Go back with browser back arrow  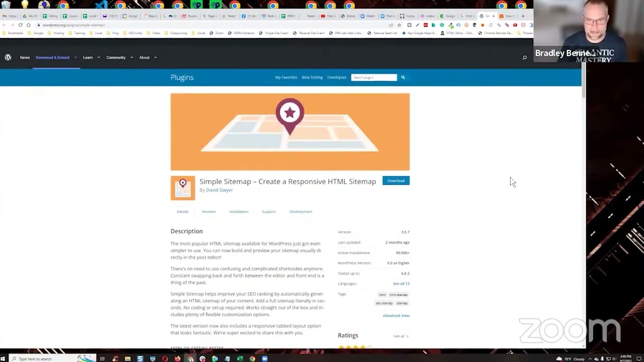[5, 25]
